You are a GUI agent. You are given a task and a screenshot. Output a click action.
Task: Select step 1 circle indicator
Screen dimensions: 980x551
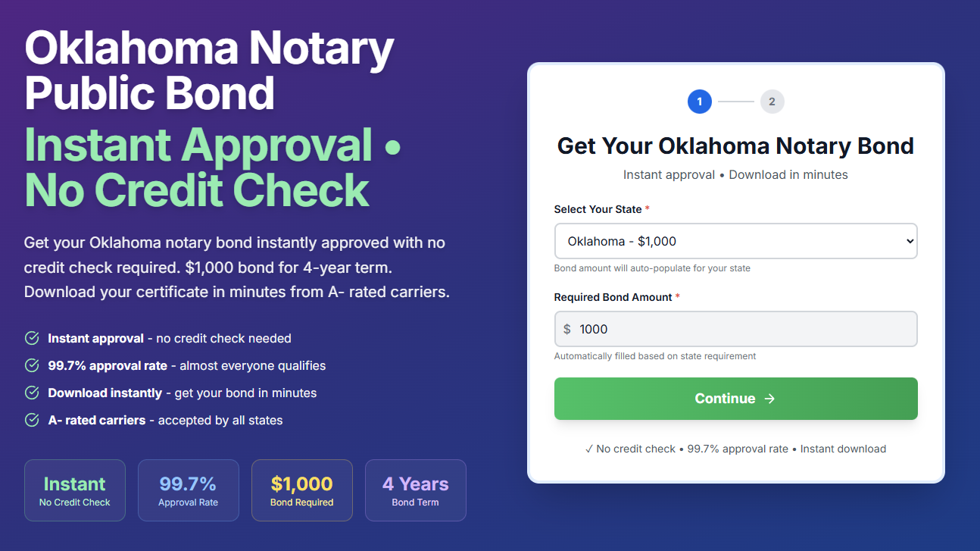[700, 102]
